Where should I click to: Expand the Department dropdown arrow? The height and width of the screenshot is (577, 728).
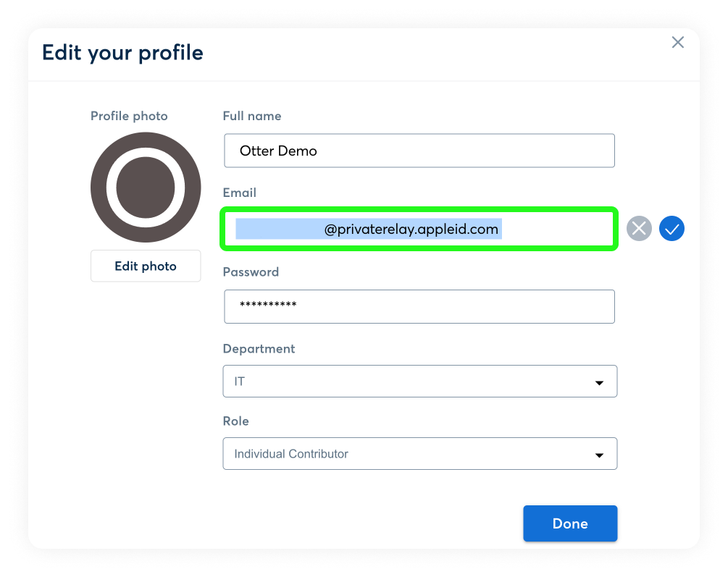coord(599,383)
